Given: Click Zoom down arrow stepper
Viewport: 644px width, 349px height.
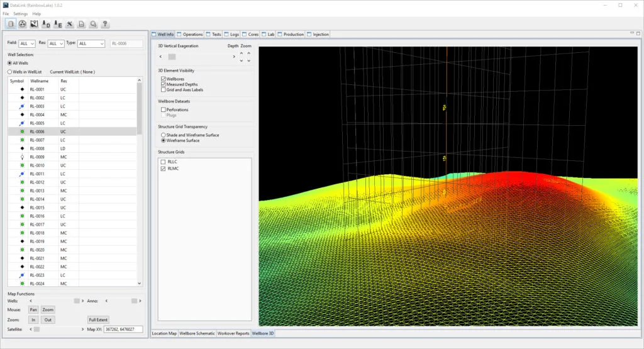Looking at the screenshot, I should pos(248,60).
